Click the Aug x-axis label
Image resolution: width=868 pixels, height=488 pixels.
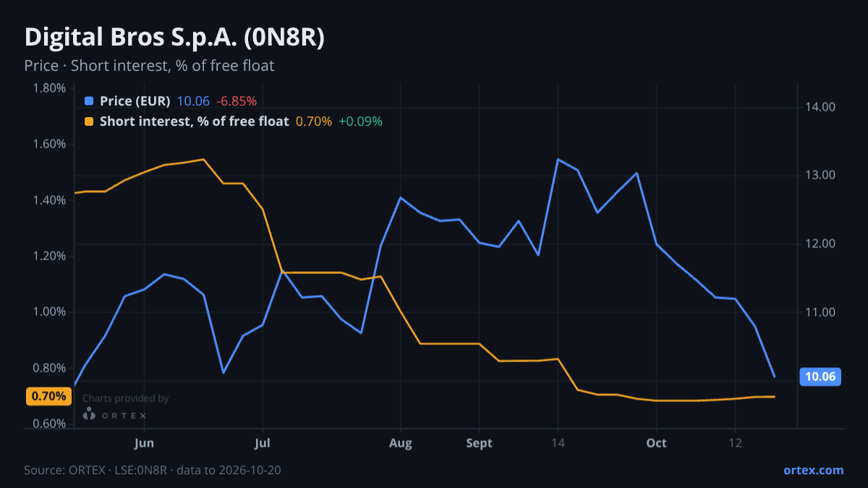pyautogui.click(x=400, y=443)
